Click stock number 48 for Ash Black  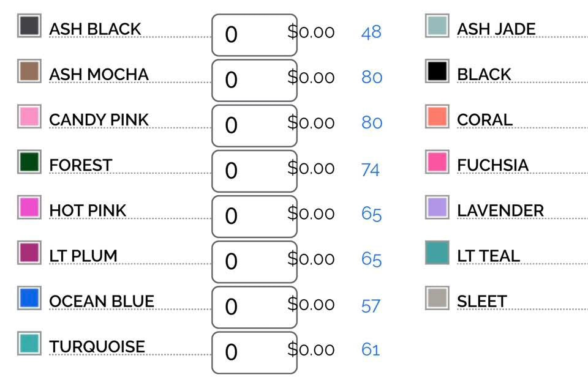tap(371, 32)
